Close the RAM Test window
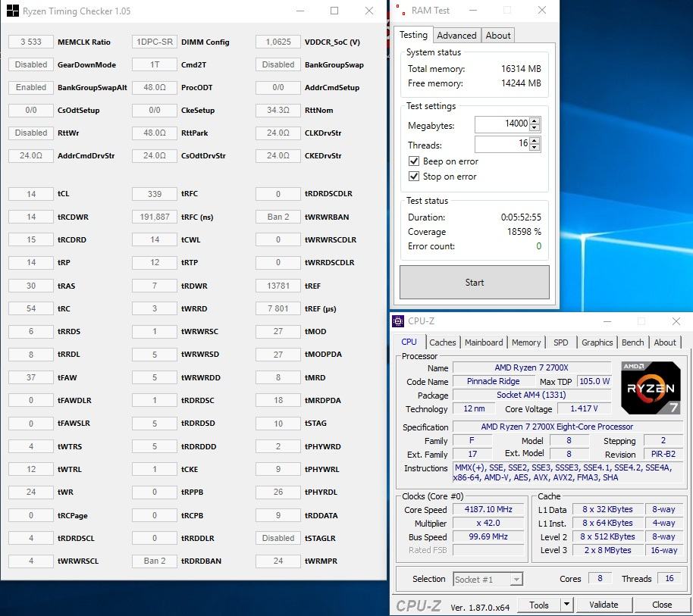The image size is (693, 616). (x=542, y=10)
